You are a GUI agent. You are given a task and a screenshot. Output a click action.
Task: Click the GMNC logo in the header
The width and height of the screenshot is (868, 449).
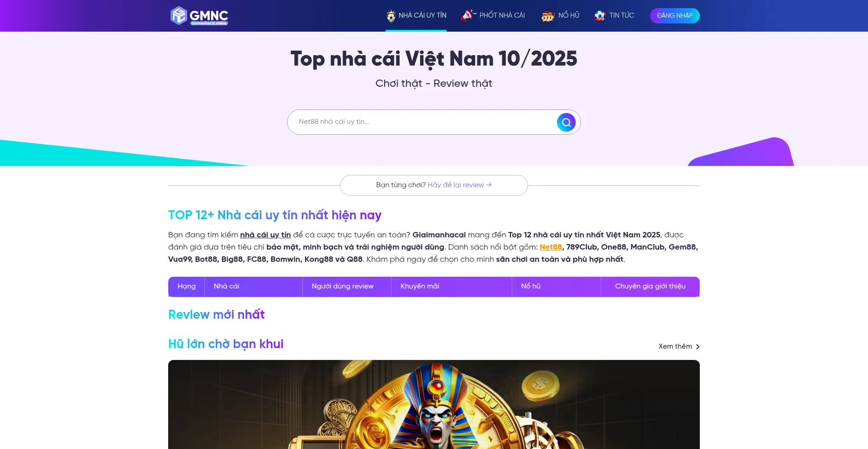[199, 16]
